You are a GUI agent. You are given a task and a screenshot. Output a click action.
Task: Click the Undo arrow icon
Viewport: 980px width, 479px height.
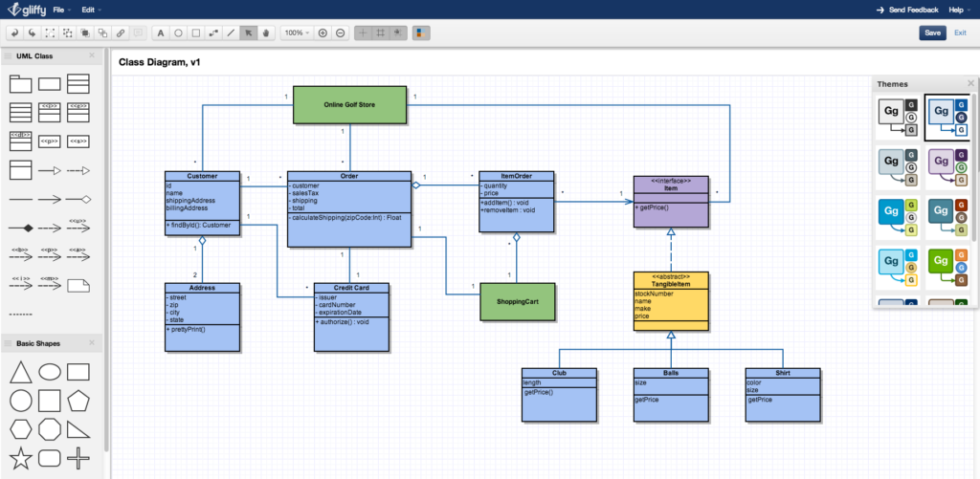(x=15, y=33)
